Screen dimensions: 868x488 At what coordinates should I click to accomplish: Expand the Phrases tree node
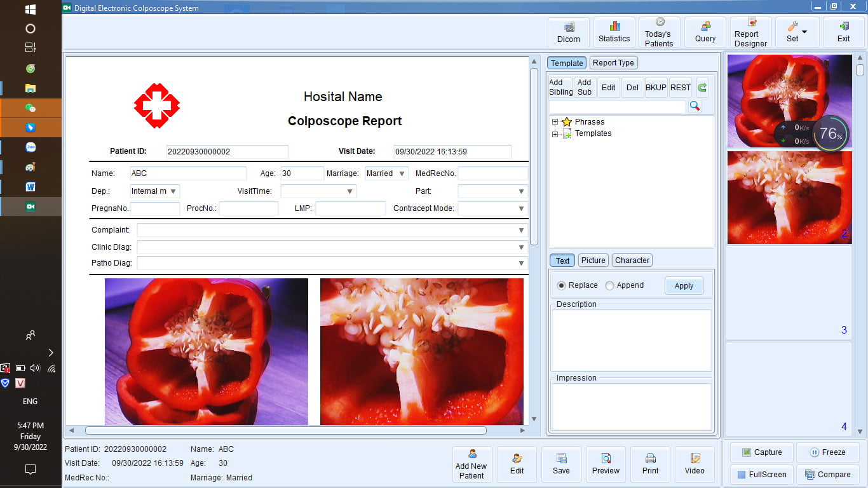click(x=555, y=122)
